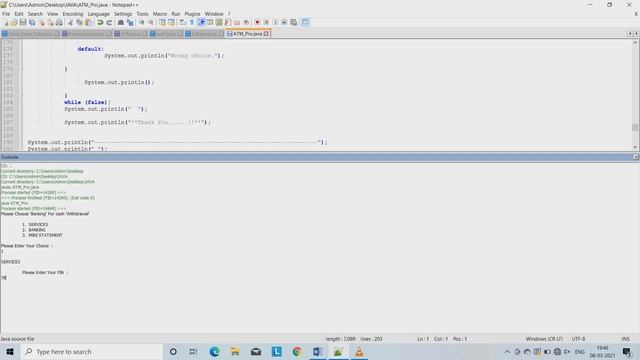This screenshot has width=640, height=360.
Task: Click the macro Playback icon
Action: point(275,22)
